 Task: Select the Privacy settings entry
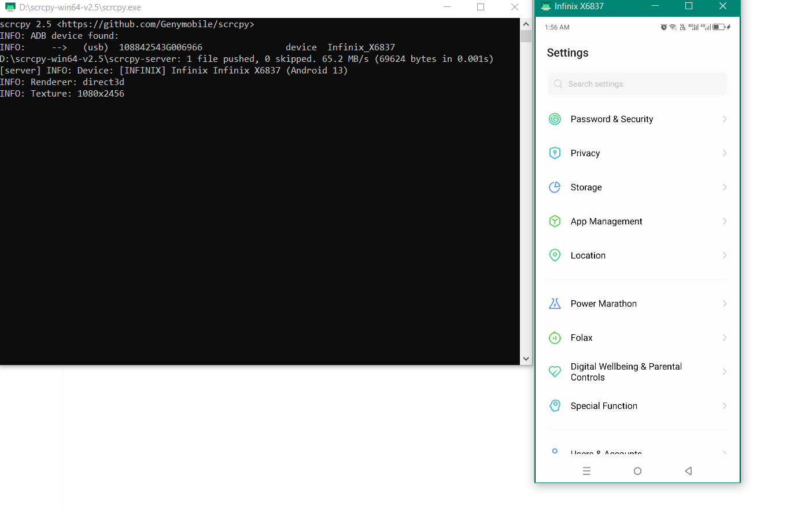pos(637,153)
